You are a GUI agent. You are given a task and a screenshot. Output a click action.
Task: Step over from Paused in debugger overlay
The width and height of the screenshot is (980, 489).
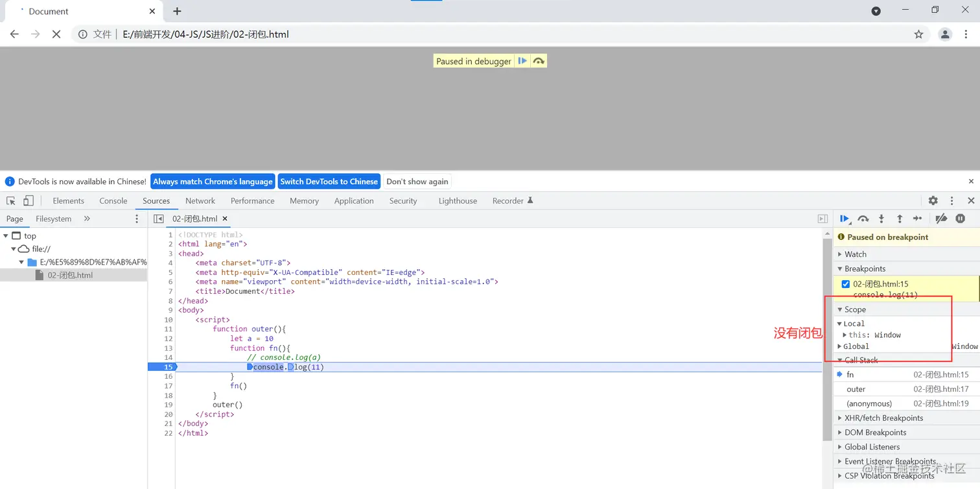pyautogui.click(x=539, y=61)
